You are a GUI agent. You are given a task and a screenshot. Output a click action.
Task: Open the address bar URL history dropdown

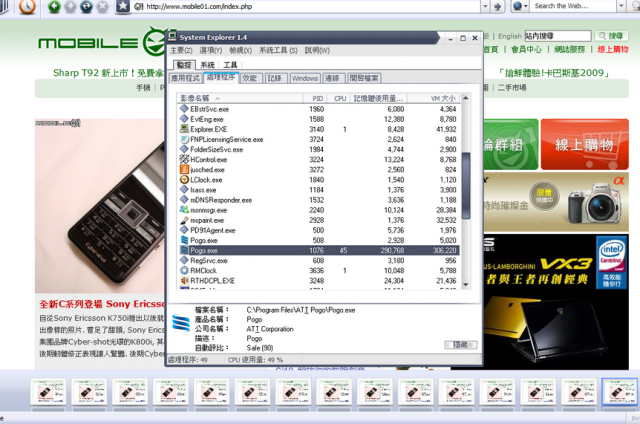[485, 7]
